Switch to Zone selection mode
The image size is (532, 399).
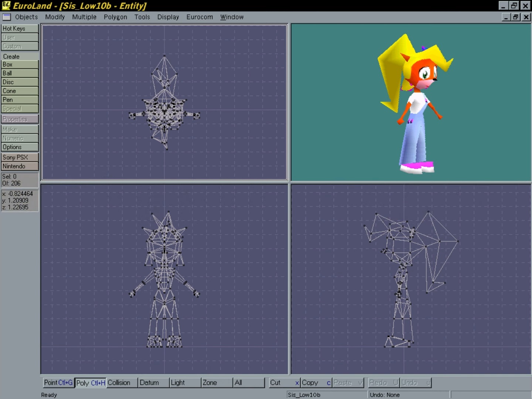pos(217,383)
